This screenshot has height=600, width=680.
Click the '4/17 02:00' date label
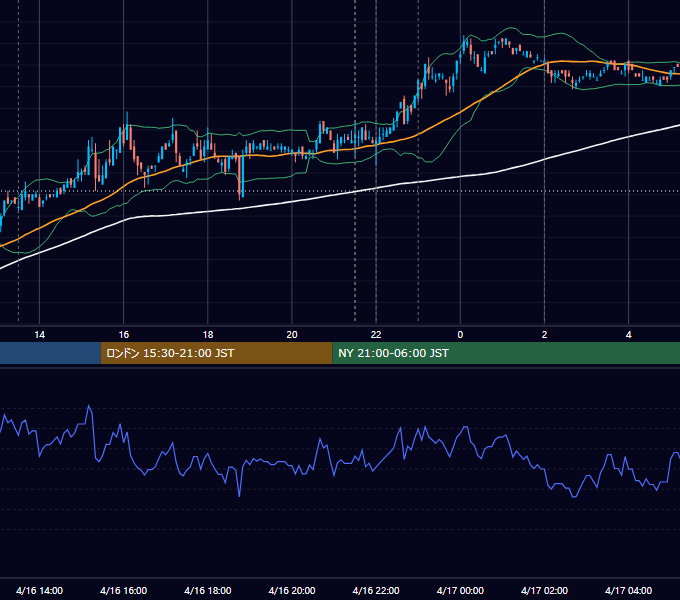point(544,590)
